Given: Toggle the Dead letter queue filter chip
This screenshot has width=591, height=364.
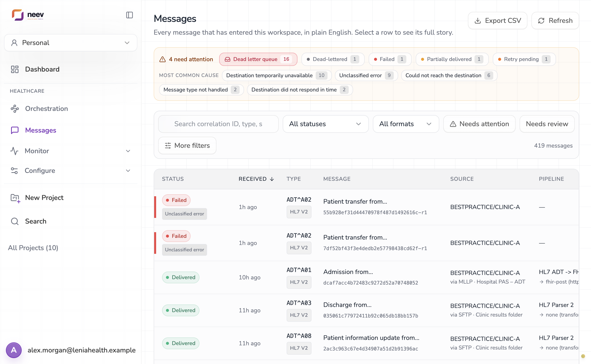Looking at the screenshot, I should (258, 59).
